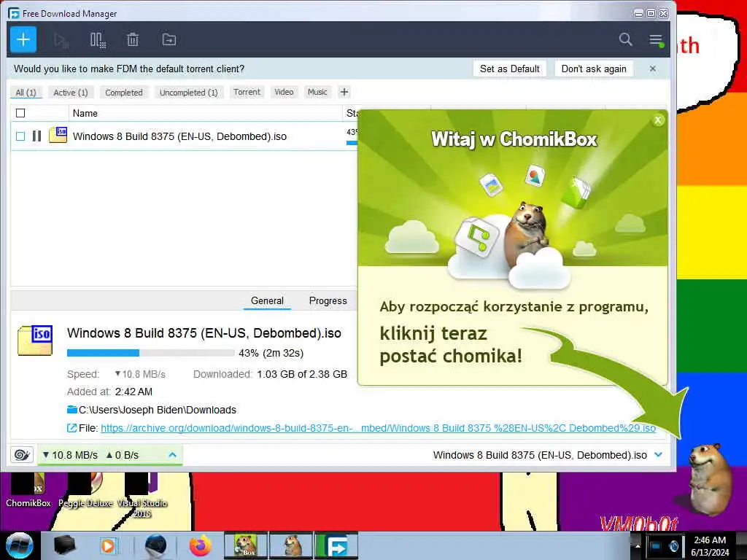Click the Added at 2:42 AM value

(134, 392)
